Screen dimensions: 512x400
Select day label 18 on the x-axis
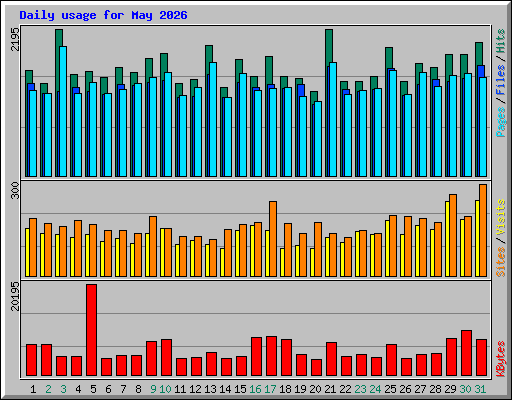point(285,389)
